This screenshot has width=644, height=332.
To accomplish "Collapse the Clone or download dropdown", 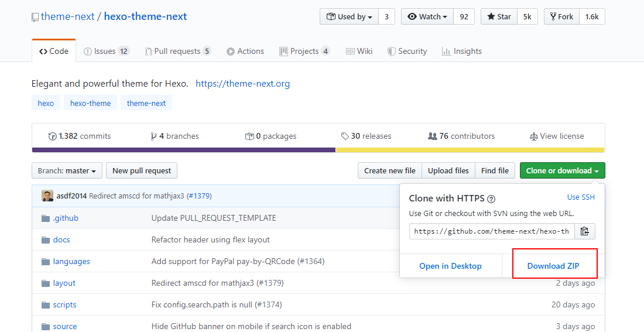I will pyautogui.click(x=562, y=171).
